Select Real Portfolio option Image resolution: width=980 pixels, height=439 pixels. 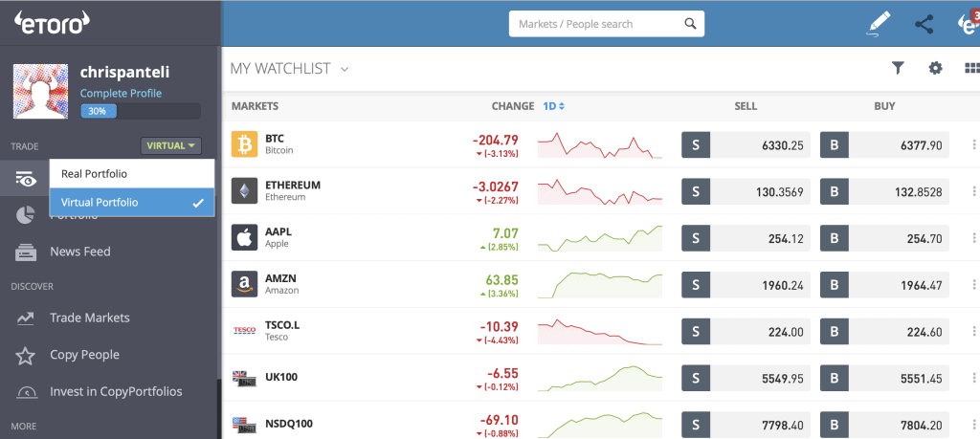(x=132, y=174)
